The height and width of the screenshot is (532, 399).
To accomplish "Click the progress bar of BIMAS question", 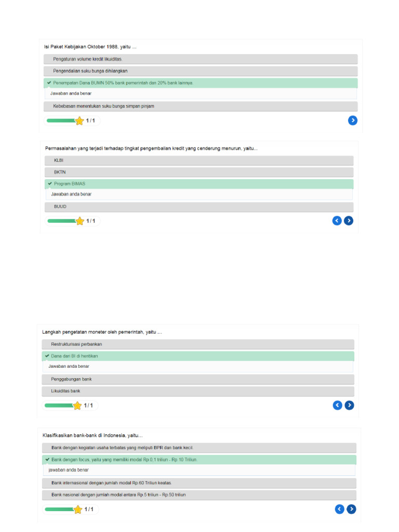I will 62,221.
